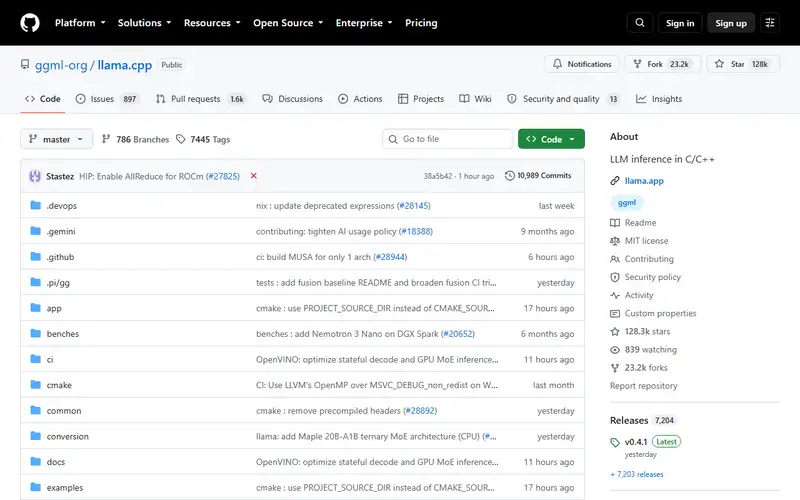Viewport: 800px width, 500px height.
Task: Click the Security policy shield icon
Action: [615, 277]
